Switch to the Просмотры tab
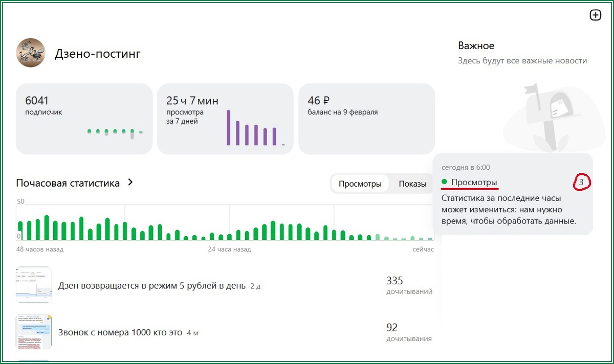The width and height of the screenshot is (614, 364). pos(360,184)
